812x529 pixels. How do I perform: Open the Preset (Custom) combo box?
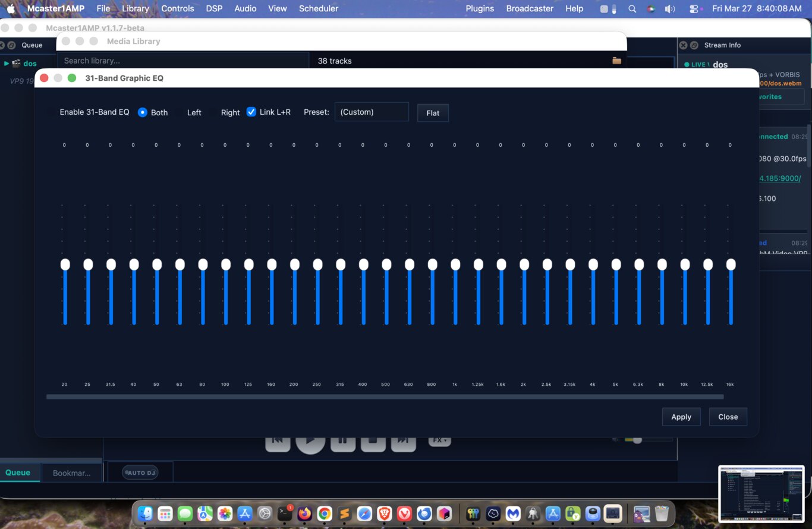pyautogui.click(x=372, y=112)
